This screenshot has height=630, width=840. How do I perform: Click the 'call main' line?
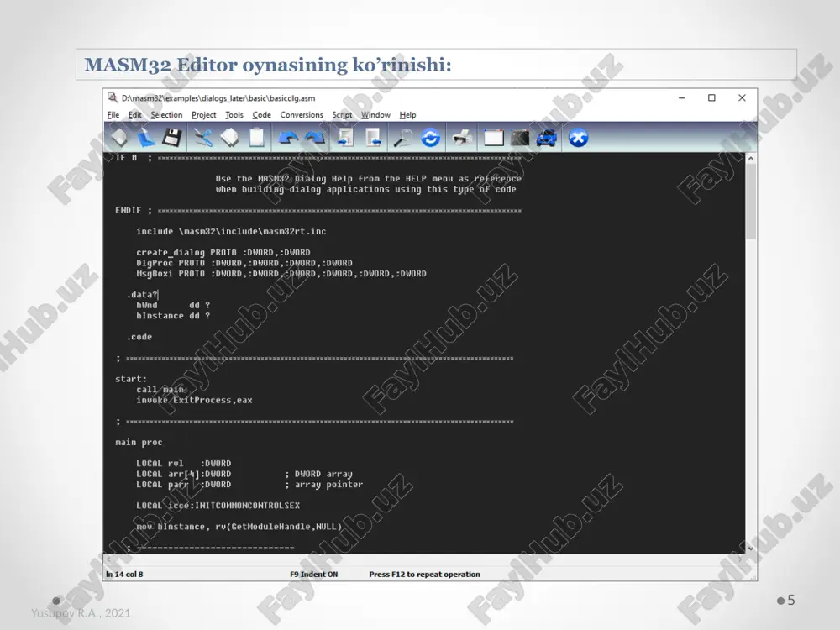click(160, 390)
